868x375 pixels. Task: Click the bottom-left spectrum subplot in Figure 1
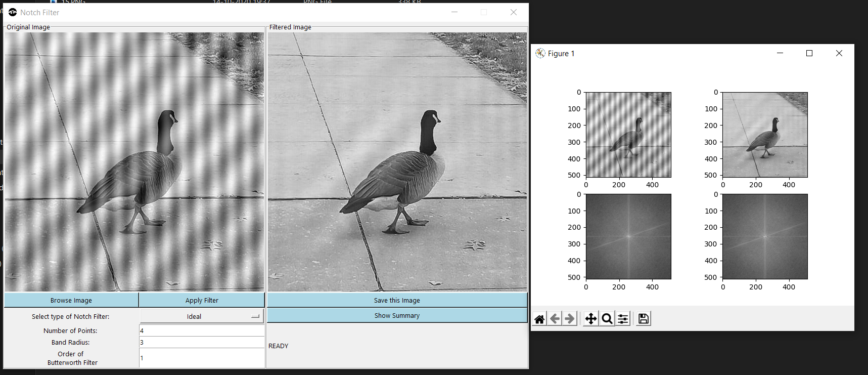tap(628, 236)
